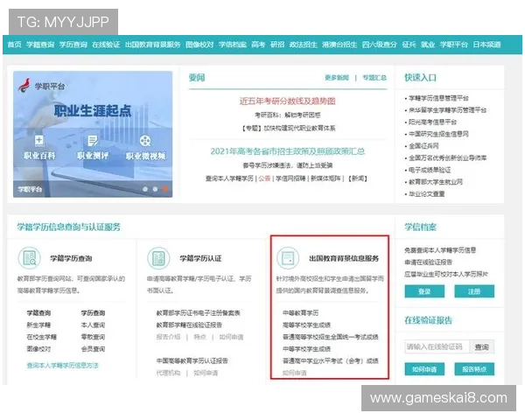Click the 报告特点 teal button

tap(474, 369)
